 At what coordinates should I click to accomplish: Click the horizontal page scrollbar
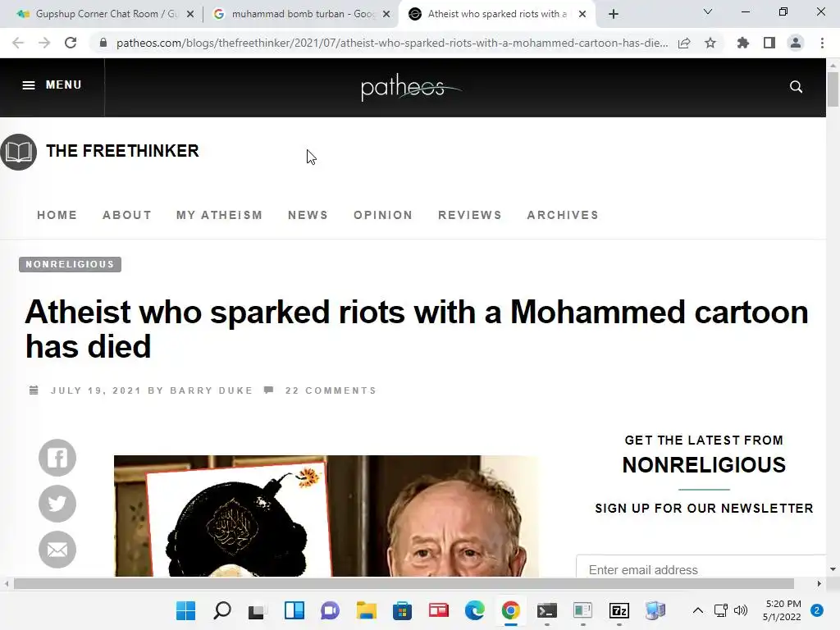tap(404, 583)
